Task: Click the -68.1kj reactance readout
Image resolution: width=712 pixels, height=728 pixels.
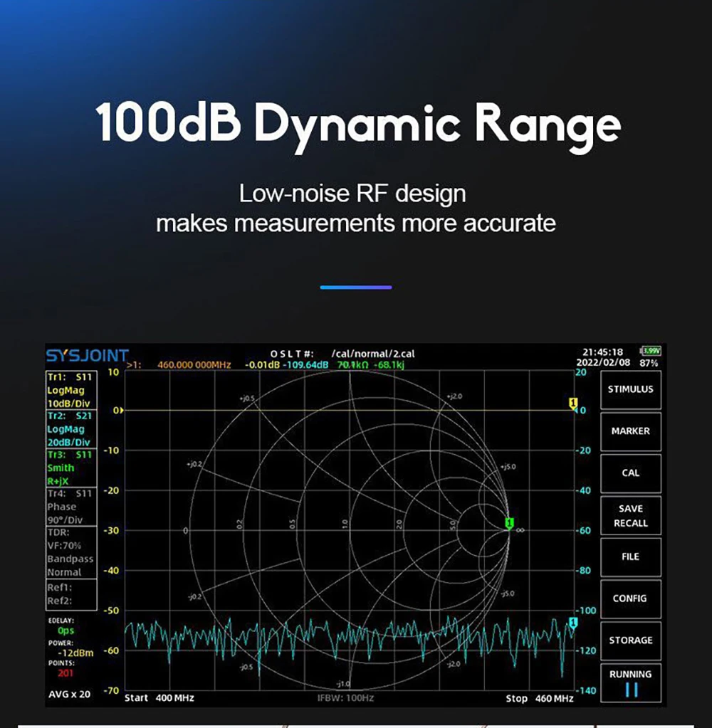Action: 389,365
